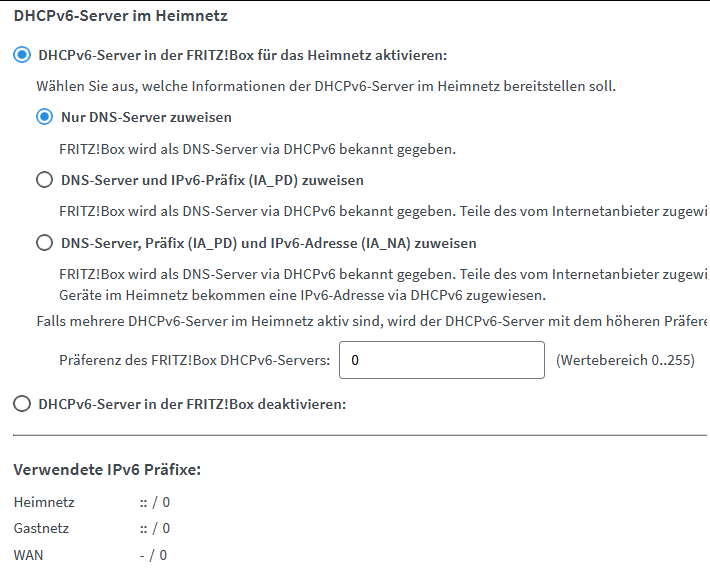Screen dimensions: 710x578
Task: Click the Präferenz des FRITZ!Box DHCPv6-Servers label
Action: [194, 360]
